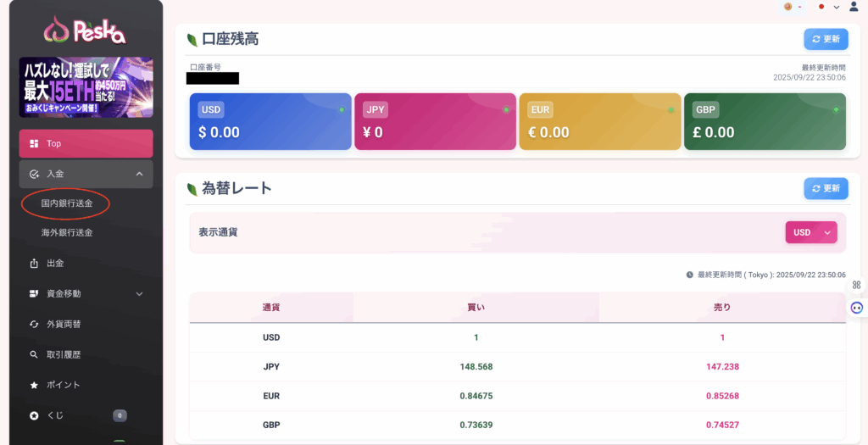Open 取引履歴 transaction history
The image size is (868, 445).
(x=64, y=354)
